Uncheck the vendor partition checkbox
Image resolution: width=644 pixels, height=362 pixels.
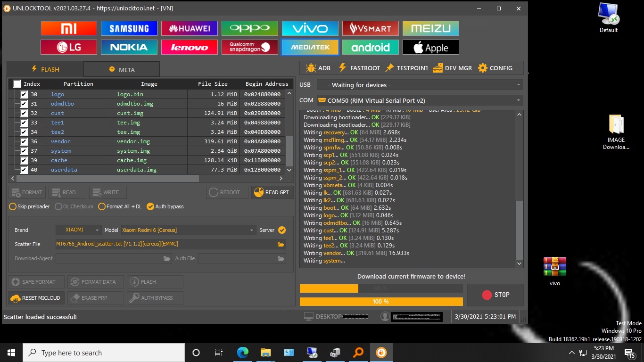point(24,141)
